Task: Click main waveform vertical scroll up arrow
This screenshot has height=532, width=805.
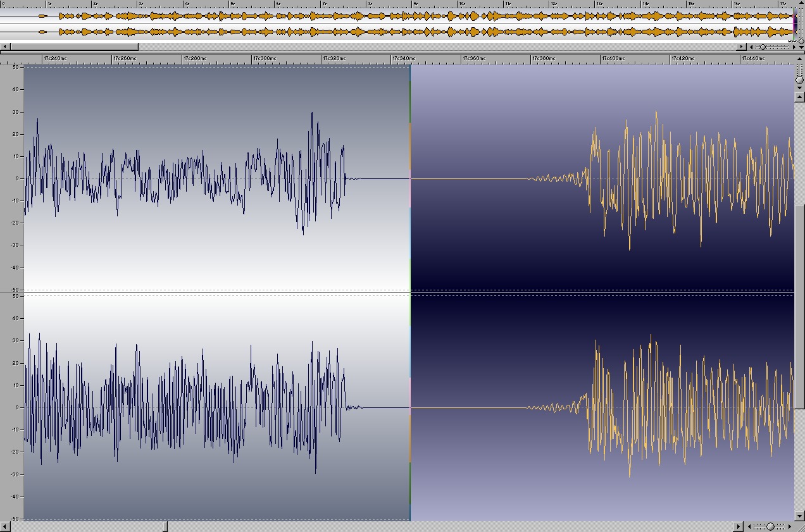Action: [x=799, y=97]
